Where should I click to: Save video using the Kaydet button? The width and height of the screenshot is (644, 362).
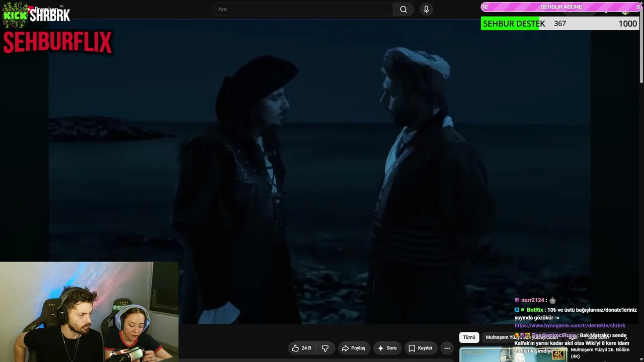pos(421,348)
